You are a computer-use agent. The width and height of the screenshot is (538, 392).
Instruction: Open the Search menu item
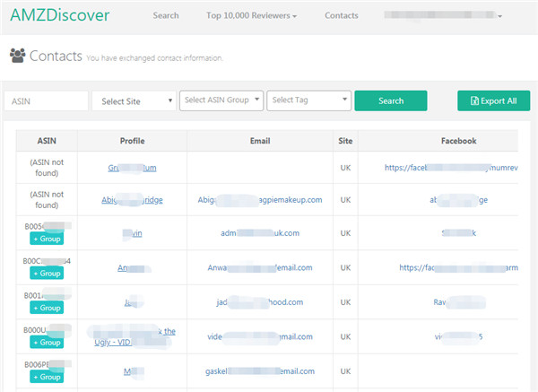tap(166, 15)
